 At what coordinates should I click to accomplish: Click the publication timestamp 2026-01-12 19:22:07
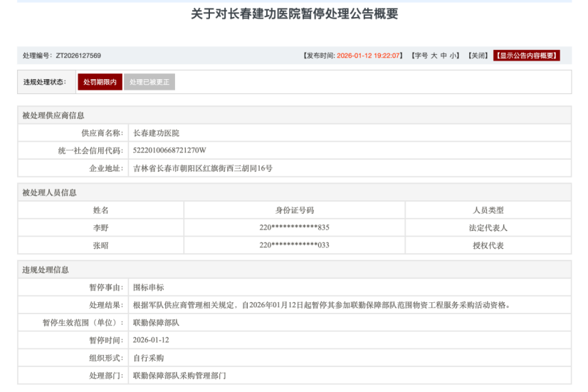point(369,56)
